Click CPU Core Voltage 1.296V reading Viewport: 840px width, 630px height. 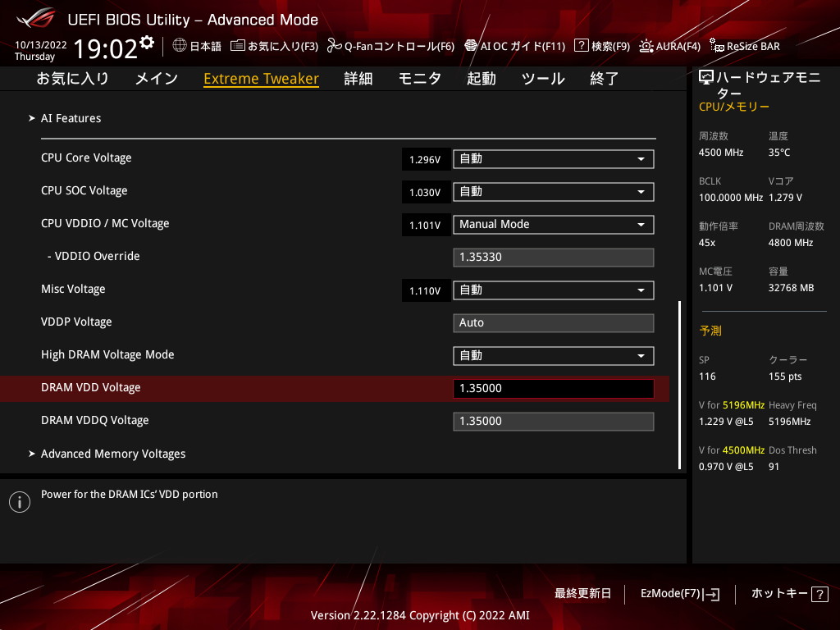tap(425, 160)
